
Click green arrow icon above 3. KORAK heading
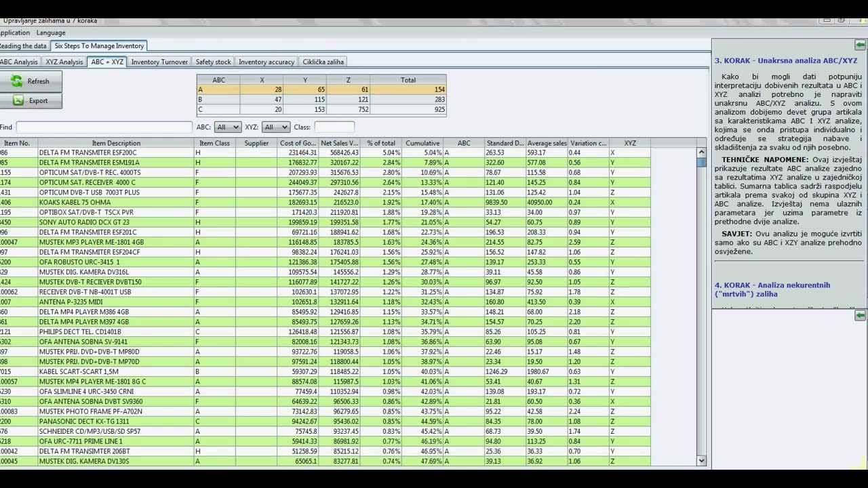click(860, 45)
